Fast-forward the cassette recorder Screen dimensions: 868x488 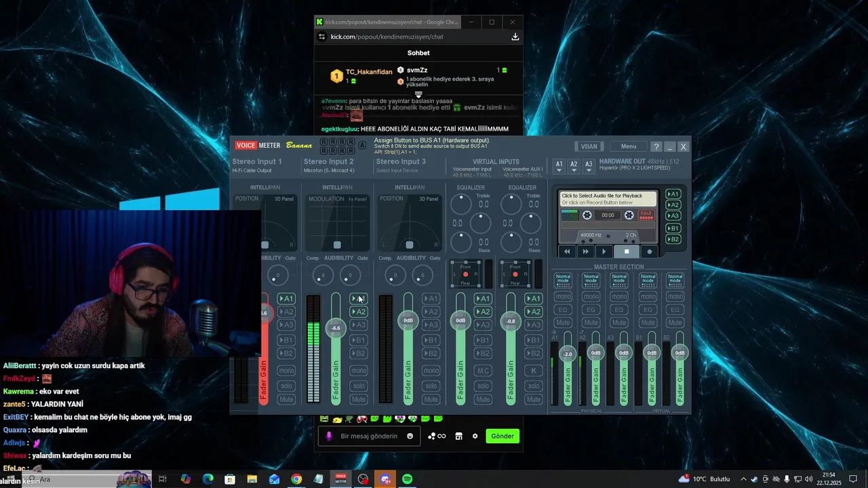coord(586,251)
